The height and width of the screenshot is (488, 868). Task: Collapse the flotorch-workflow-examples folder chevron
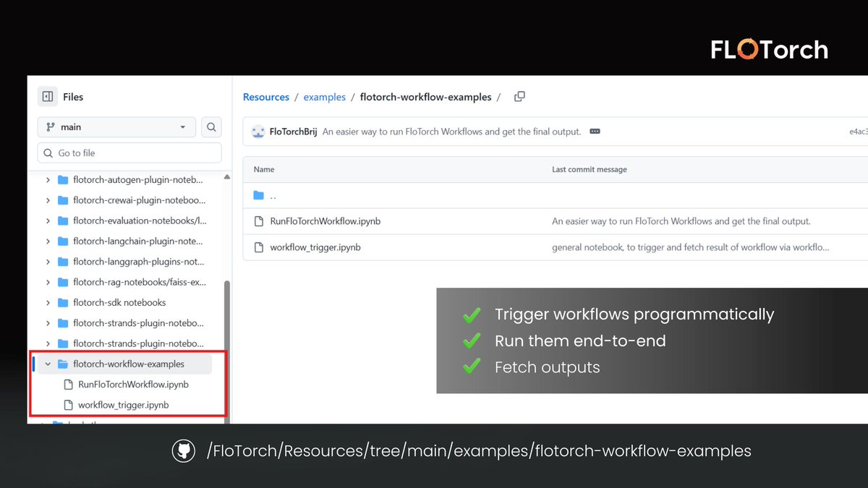tap(48, 364)
